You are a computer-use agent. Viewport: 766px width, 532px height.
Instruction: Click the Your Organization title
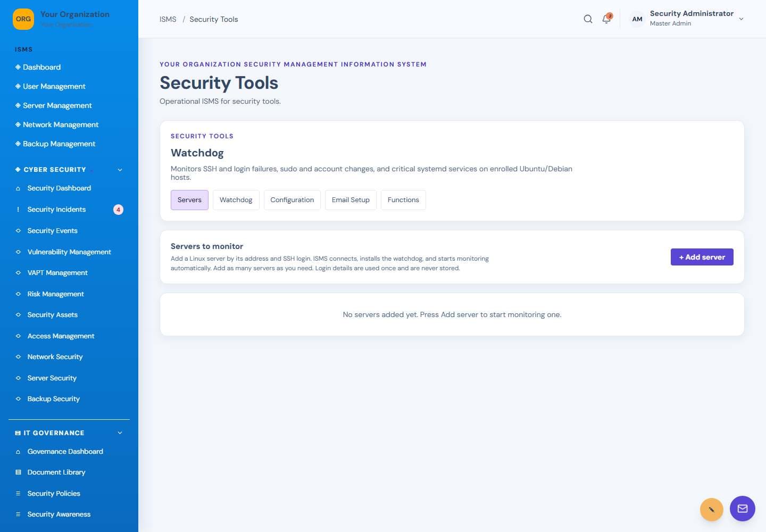[75, 14]
